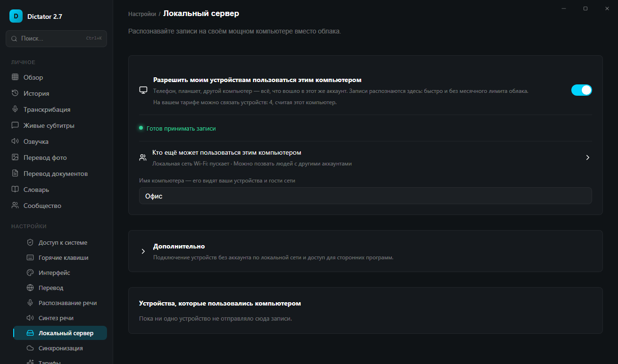
Task: Open the who-else-can-use-this-computer chevron
Action: click(x=588, y=157)
